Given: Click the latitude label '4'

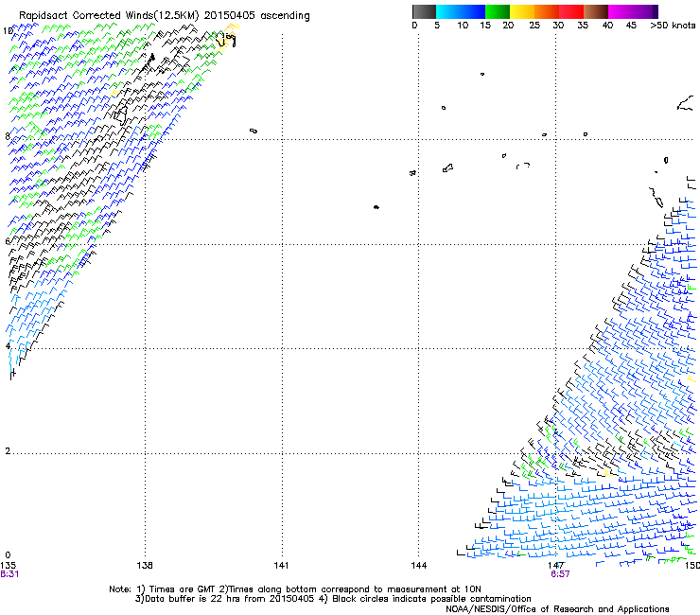Looking at the screenshot, I should click(8, 345).
